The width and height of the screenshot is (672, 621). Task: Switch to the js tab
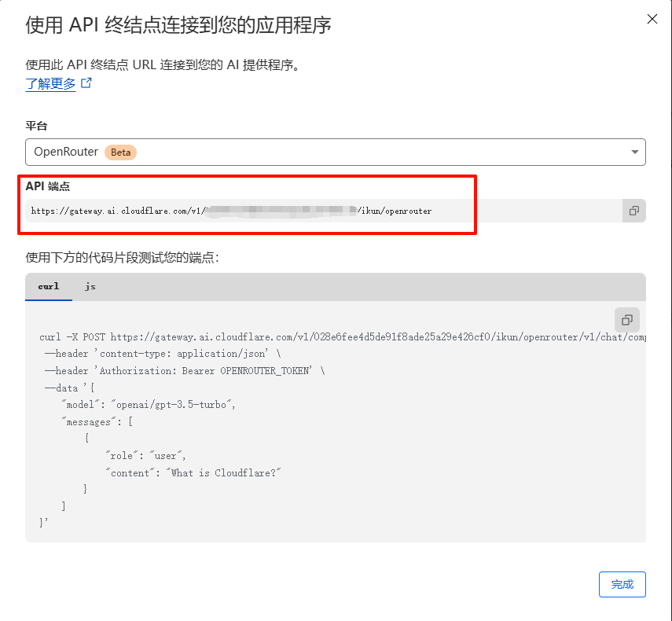(90, 286)
